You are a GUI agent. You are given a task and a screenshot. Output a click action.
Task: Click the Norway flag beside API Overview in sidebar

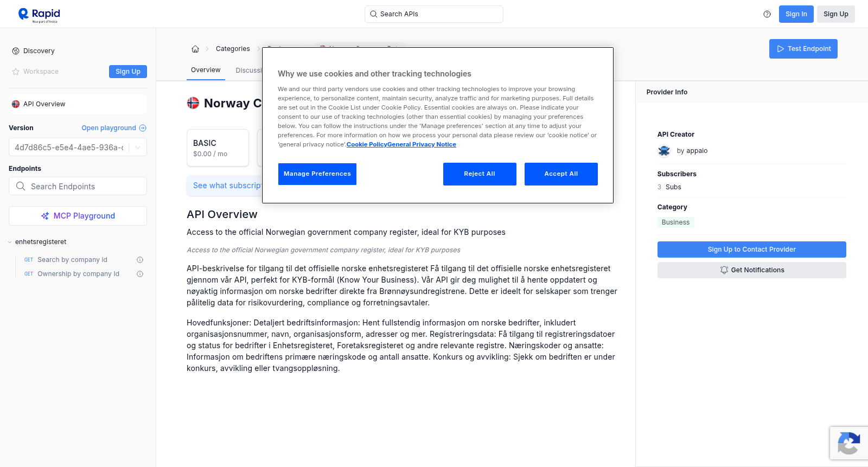pyautogui.click(x=16, y=104)
